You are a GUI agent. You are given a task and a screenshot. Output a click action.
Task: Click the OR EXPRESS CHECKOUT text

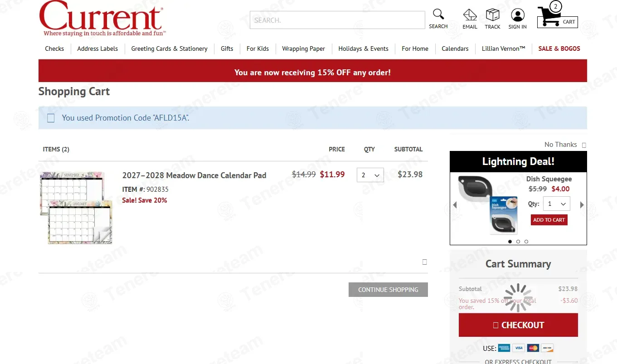518,362
